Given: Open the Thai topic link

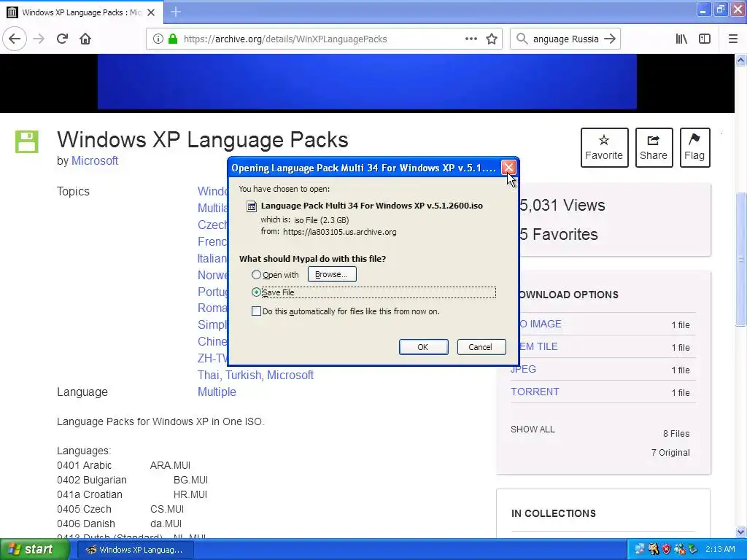Looking at the screenshot, I should (x=209, y=376).
